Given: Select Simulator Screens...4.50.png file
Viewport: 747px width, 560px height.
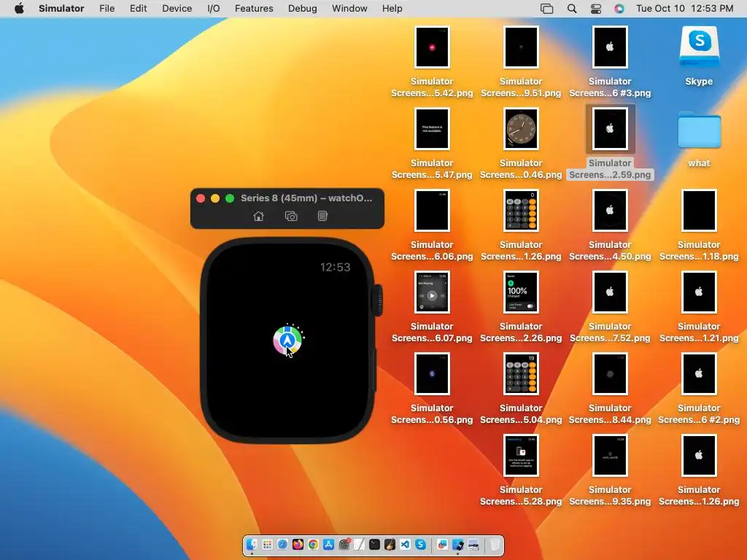Looking at the screenshot, I should [610, 211].
